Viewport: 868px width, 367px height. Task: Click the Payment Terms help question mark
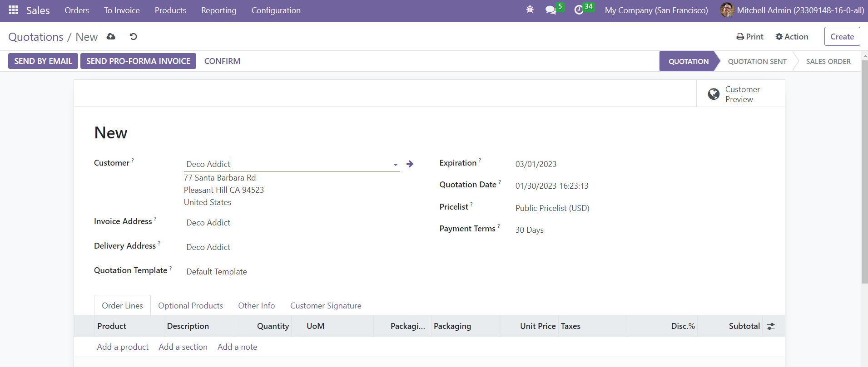[499, 226]
